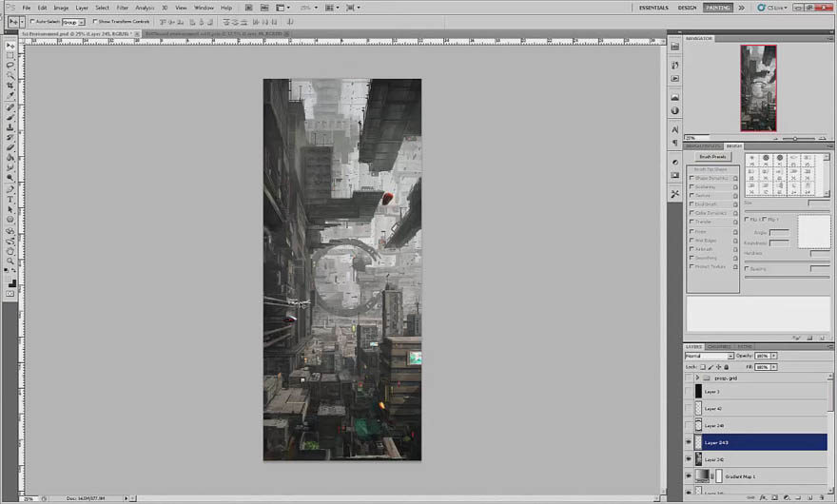Select the Pen tool
This screenshot has height=504, width=837.
(10, 189)
